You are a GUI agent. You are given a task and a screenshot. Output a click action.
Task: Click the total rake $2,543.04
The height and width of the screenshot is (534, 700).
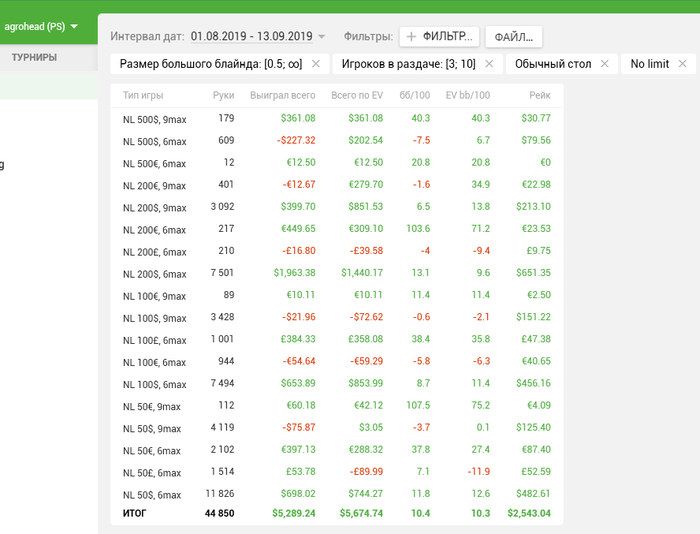(x=529, y=513)
